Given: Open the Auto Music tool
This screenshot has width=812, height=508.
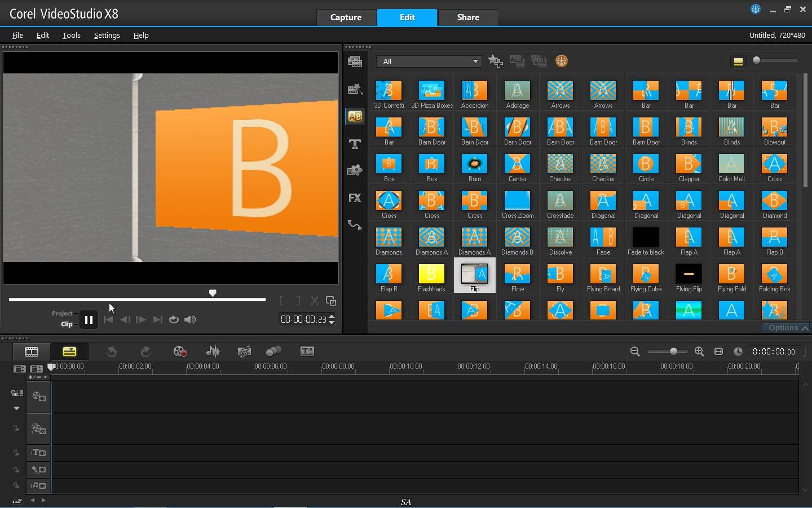Looking at the screenshot, I should [244, 352].
